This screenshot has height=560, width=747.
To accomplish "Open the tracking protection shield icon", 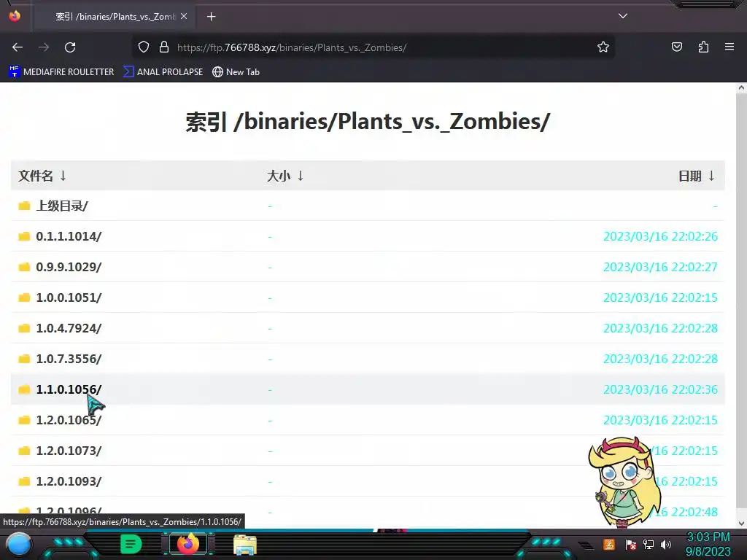I will [x=144, y=47].
